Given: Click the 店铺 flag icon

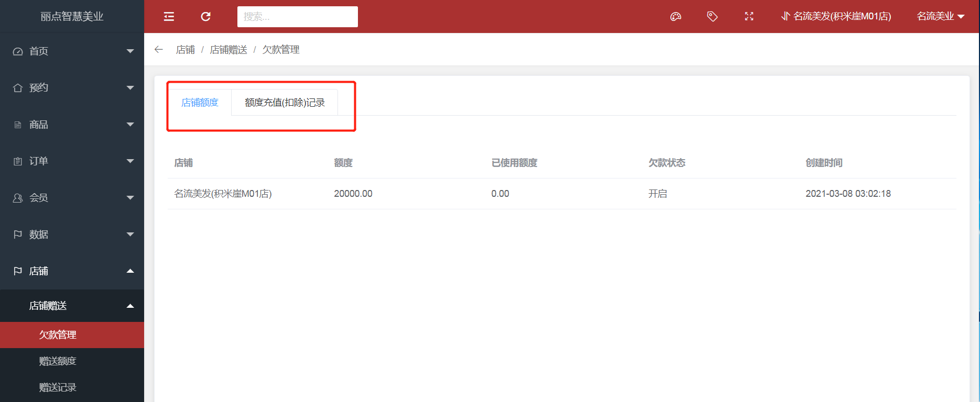Looking at the screenshot, I should point(18,271).
